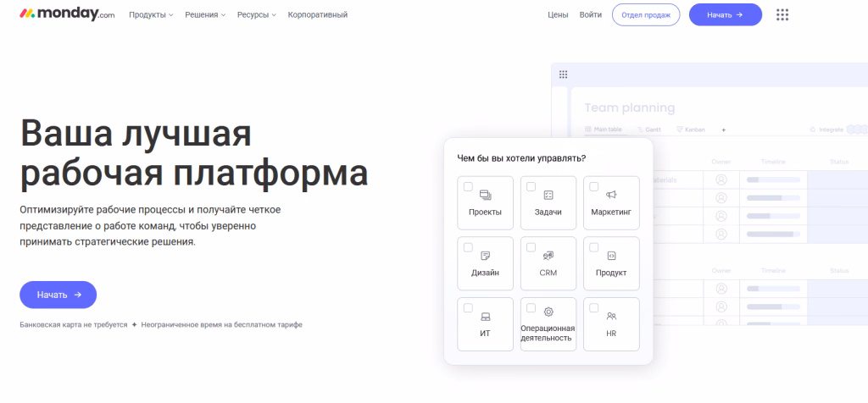Click the Операционная деятельность gear icon
This screenshot has width=868, height=403.
tap(548, 312)
